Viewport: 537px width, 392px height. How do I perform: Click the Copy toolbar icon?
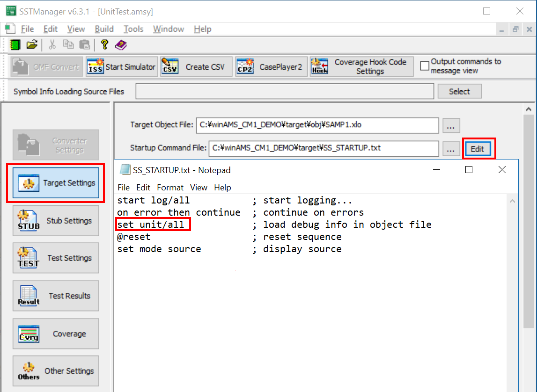68,44
